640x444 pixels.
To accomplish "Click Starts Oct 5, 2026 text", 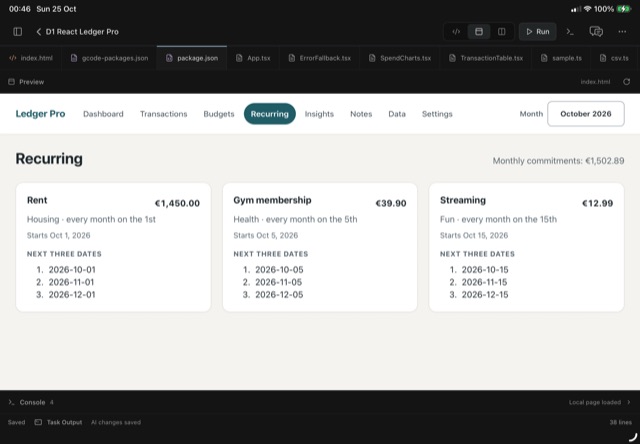I will pyautogui.click(x=266, y=235).
